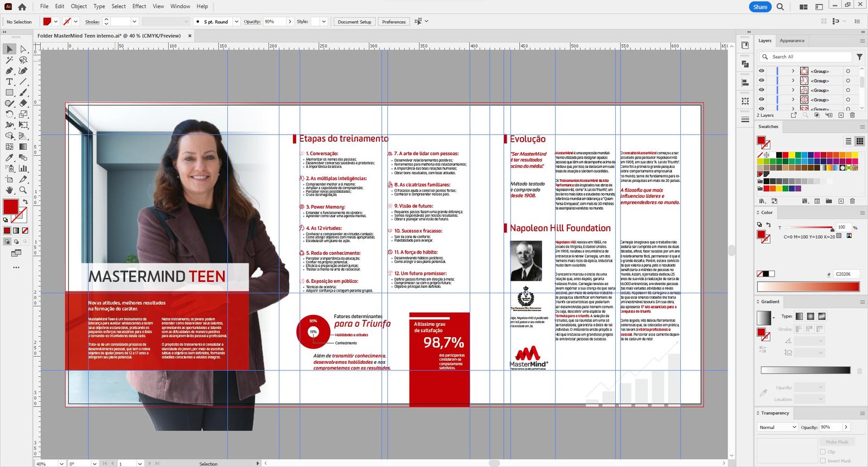
Task: Open the Window menu
Action: (180, 7)
